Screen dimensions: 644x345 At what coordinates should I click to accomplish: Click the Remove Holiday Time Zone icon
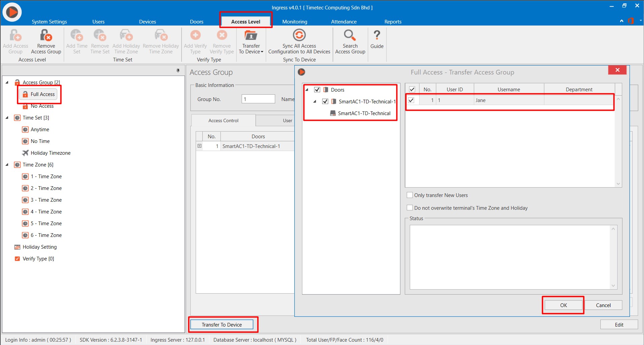point(161,35)
